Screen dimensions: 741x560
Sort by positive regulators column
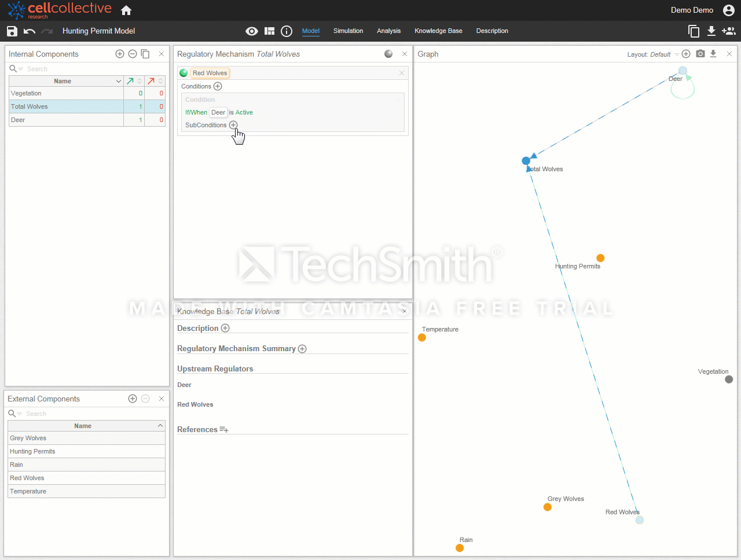pos(134,81)
